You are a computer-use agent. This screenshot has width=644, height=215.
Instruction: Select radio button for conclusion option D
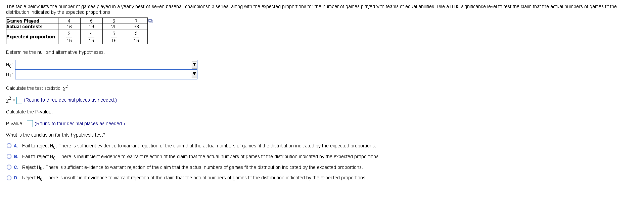point(8,178)
